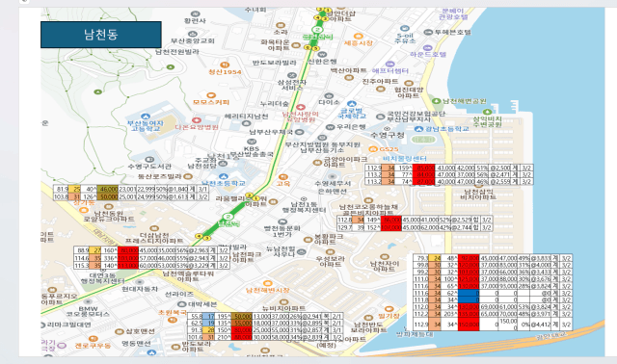Click the 광남초등학교 school icon
Image resolution: width=617 pixels, height=364 pixels.
(418, 129)
